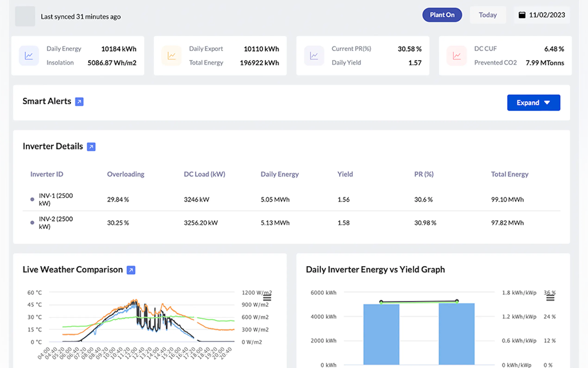Sort by the Overloading column header

coord(125,174)
